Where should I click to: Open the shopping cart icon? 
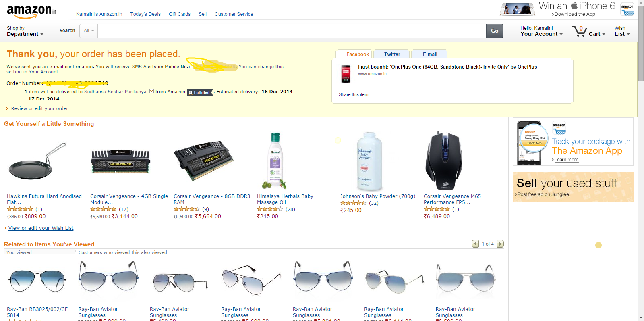tap(579, 31)
